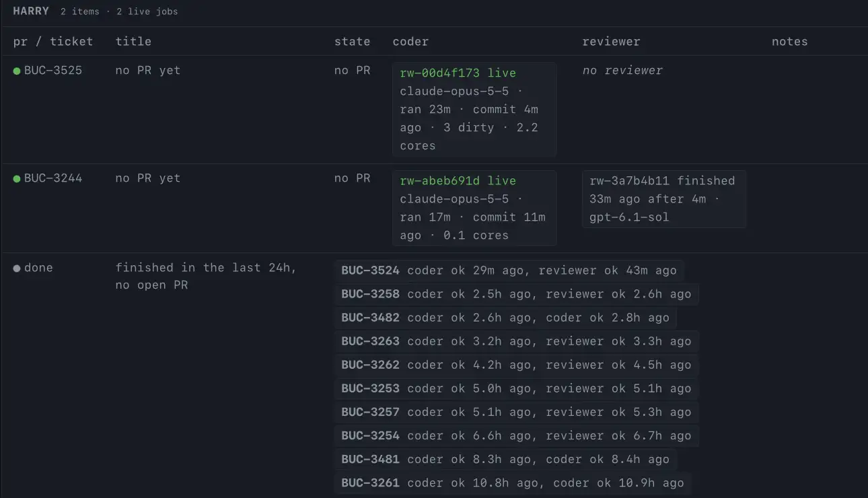Click the 'no PR' state in BUC-3525 row
Viewport: 868px width, 498px height.
click(352, 70)
